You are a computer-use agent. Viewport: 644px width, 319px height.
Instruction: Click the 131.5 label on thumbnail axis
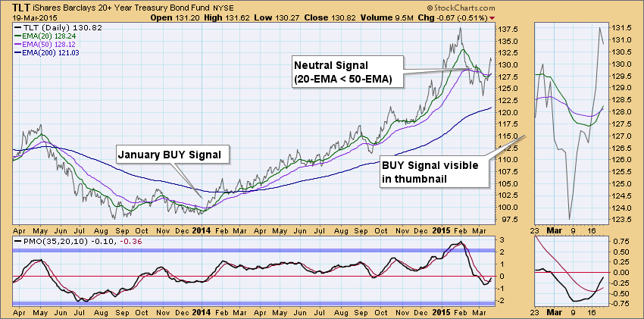(620, 28)
